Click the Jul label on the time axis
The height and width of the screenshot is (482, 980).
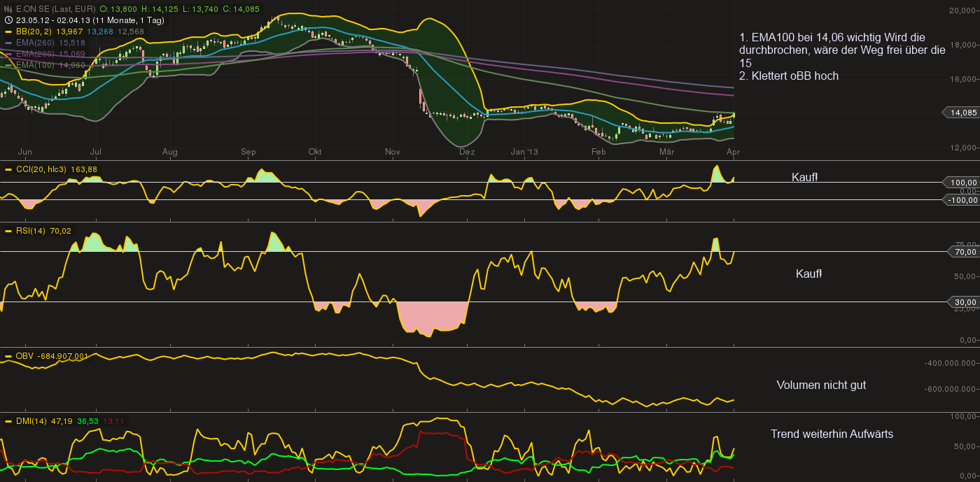pos(96,151)
